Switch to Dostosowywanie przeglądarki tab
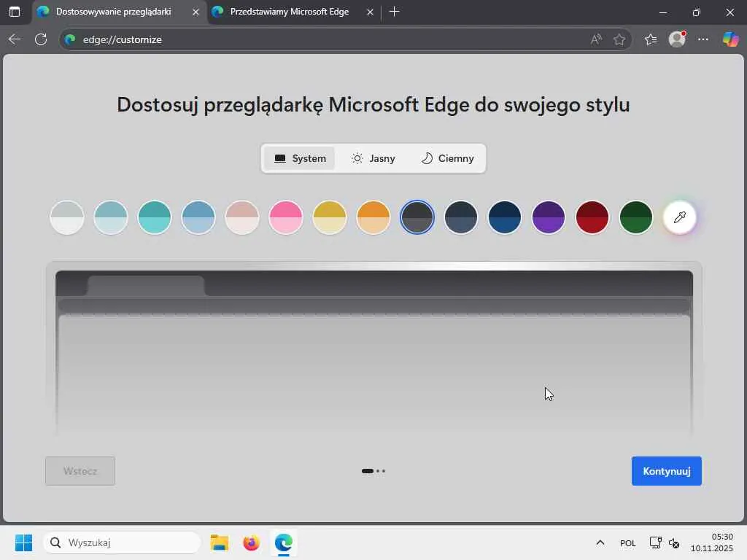This screenshot has height=560, width=747. (113, 12)
